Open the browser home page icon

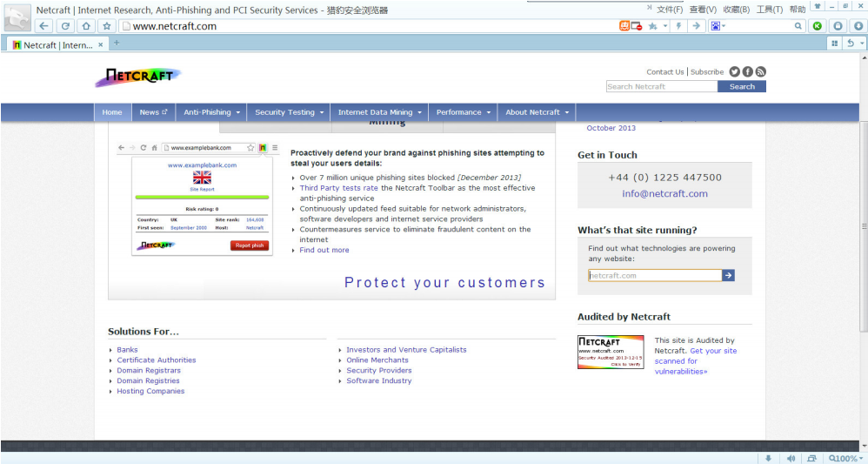click(86, 26)
